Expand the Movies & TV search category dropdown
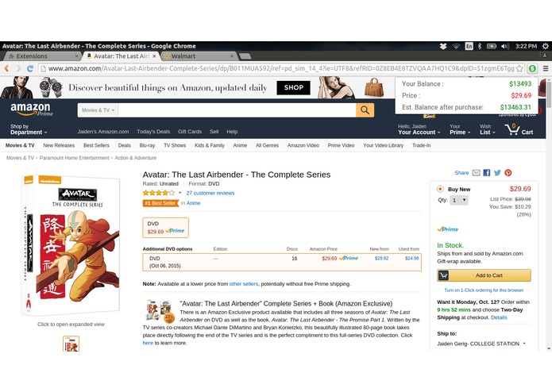This screenshot has height=392, width=552. click(x=98, y=110)
